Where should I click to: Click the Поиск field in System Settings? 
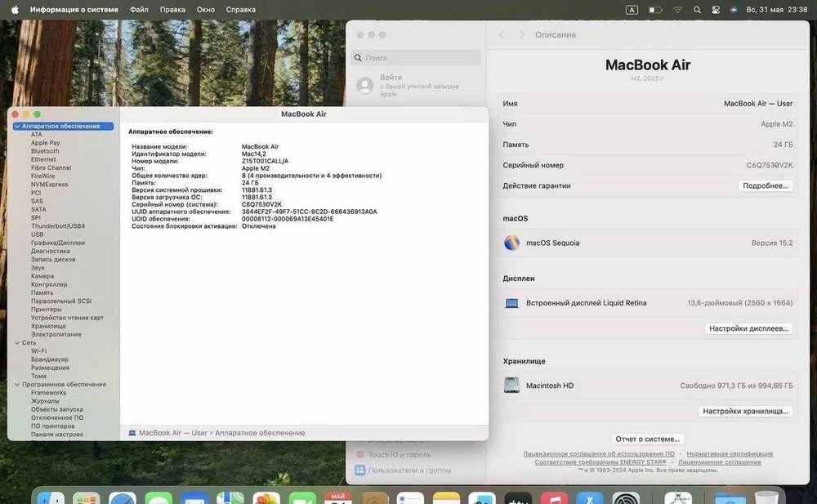(x=416, y=58)
